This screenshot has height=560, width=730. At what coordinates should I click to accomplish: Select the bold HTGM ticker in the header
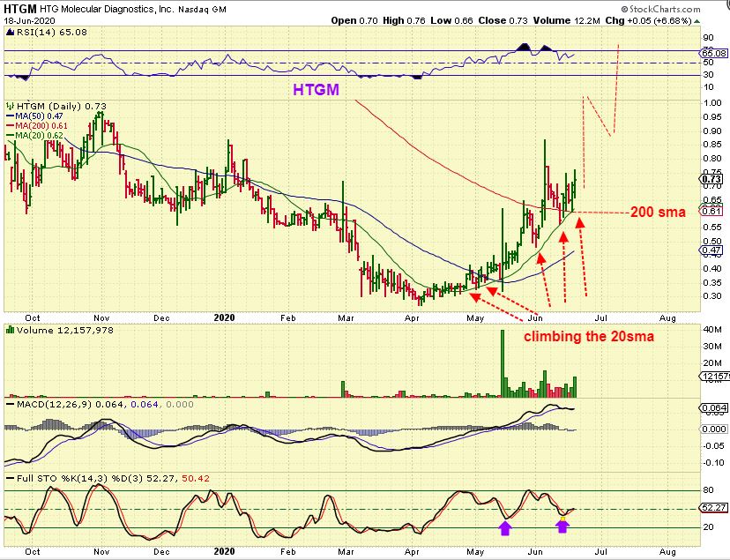(x=20, y=9)
